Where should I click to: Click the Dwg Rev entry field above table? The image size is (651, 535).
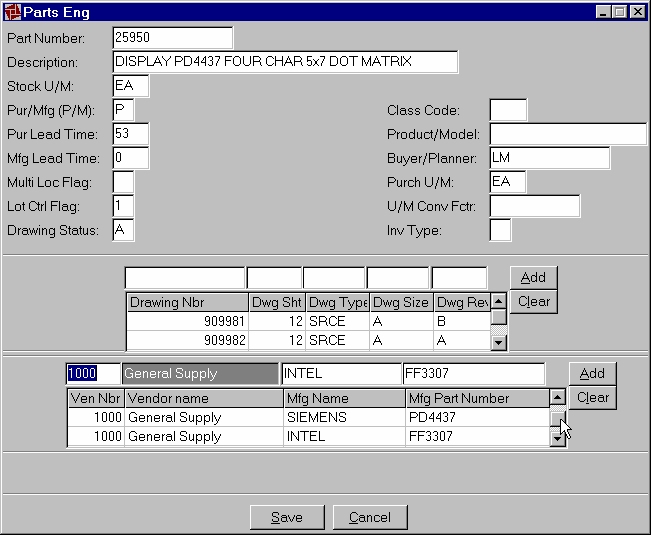460,278
